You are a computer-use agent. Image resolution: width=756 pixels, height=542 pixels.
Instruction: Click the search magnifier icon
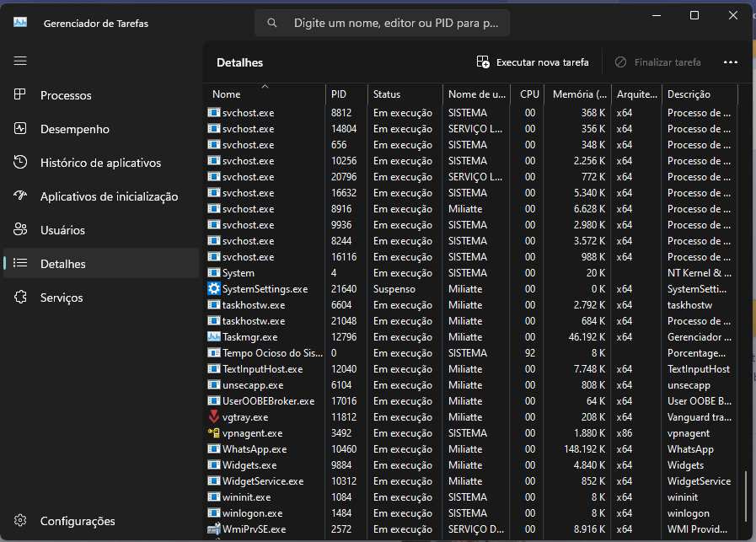pyautogui.click(x=272, y=23)
